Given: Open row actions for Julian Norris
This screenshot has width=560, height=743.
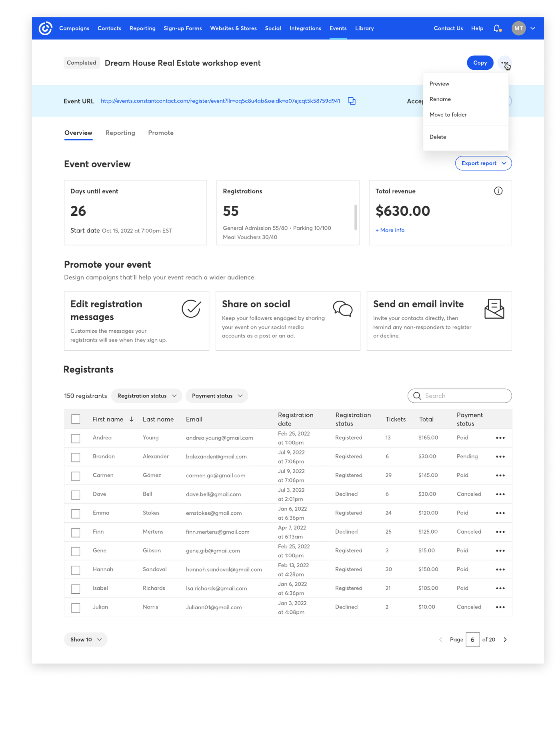Looking at the screenshot, I should [500, 607].
